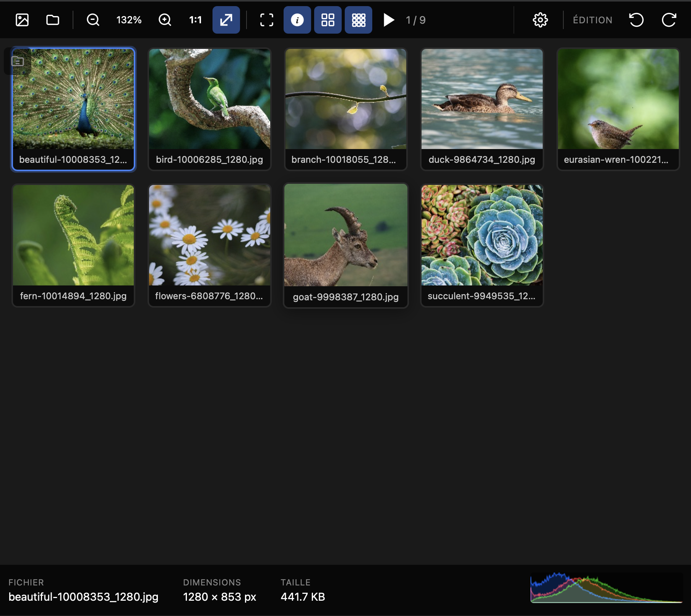The height and width of the screenshot is (616, 691).
Task: Toggle fit-to-window scaling button
Action: (226, 20)
